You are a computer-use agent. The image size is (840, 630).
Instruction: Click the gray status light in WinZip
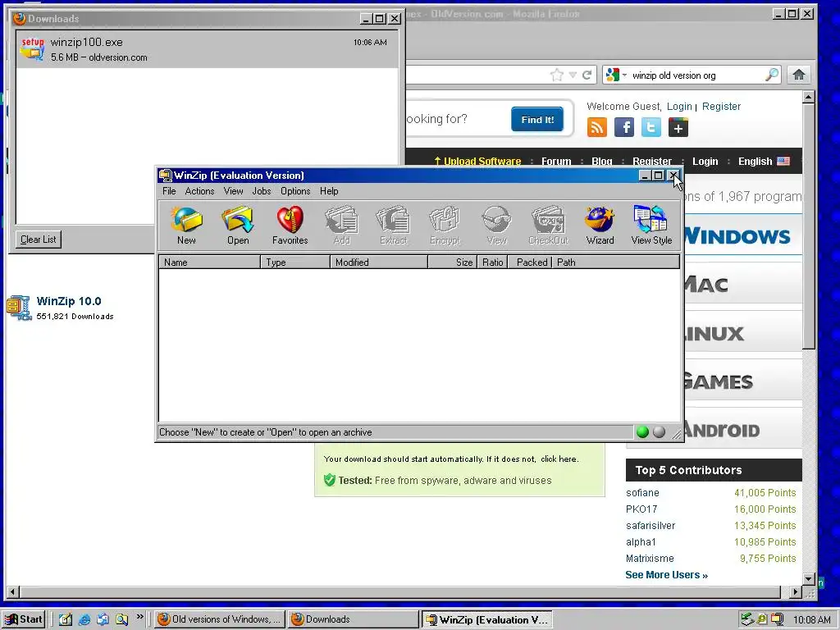pyautogui.click(x=659, y=431)
